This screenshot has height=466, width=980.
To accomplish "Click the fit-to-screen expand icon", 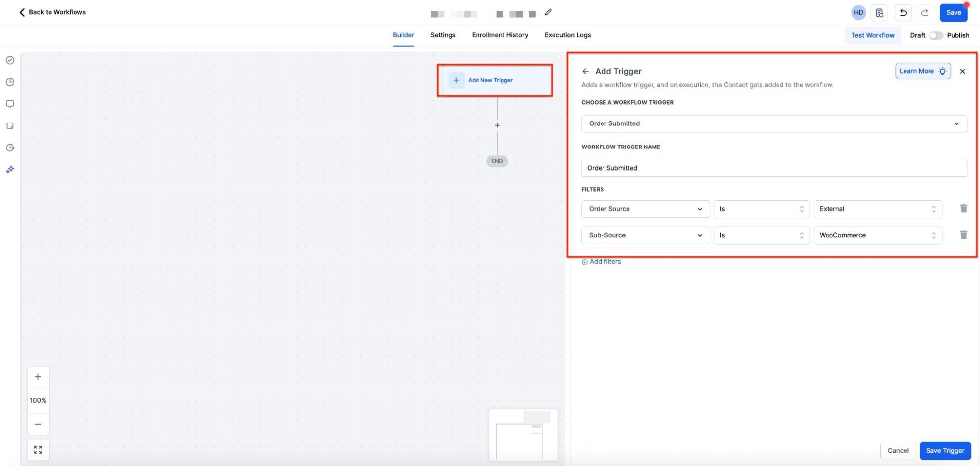I will click(38, 450).
